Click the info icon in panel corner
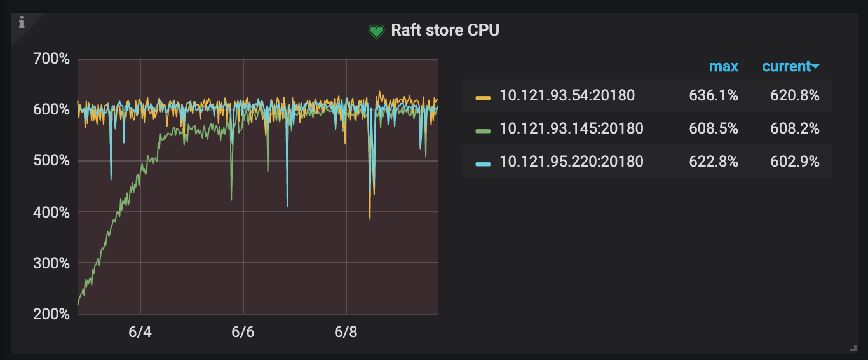Viewport: 868px width, 360px height. click(22, 23)
